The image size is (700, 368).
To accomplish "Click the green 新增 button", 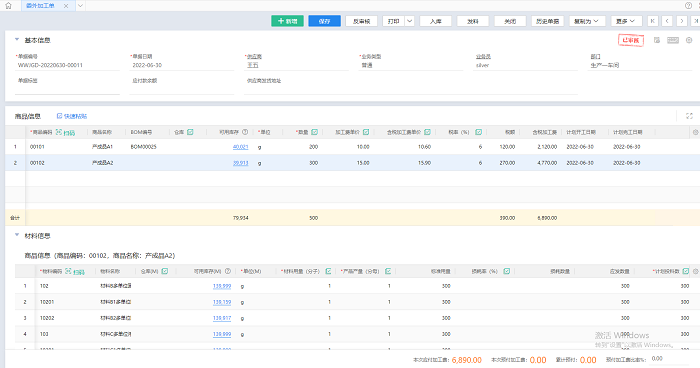I will click(288, 21).
